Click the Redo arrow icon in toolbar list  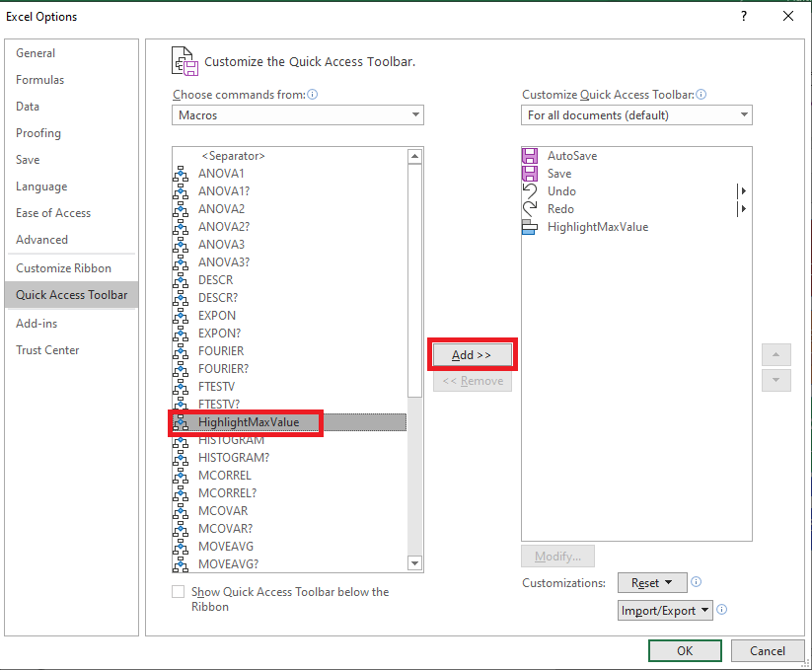coord(529,208)
